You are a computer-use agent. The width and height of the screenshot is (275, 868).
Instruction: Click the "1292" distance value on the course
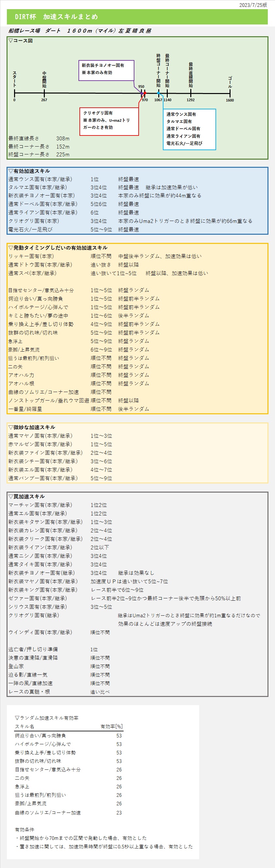pyautogui.click(x=191, y=100)
